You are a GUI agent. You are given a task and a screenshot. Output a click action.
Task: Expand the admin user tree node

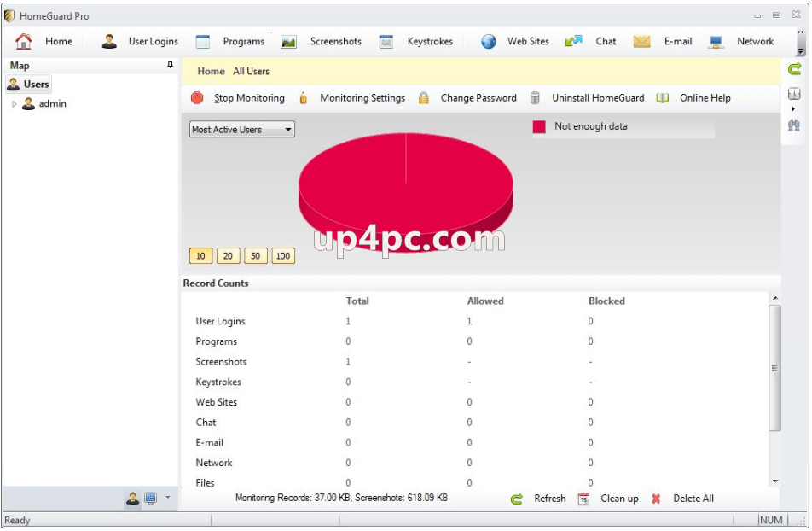[14, 103]
